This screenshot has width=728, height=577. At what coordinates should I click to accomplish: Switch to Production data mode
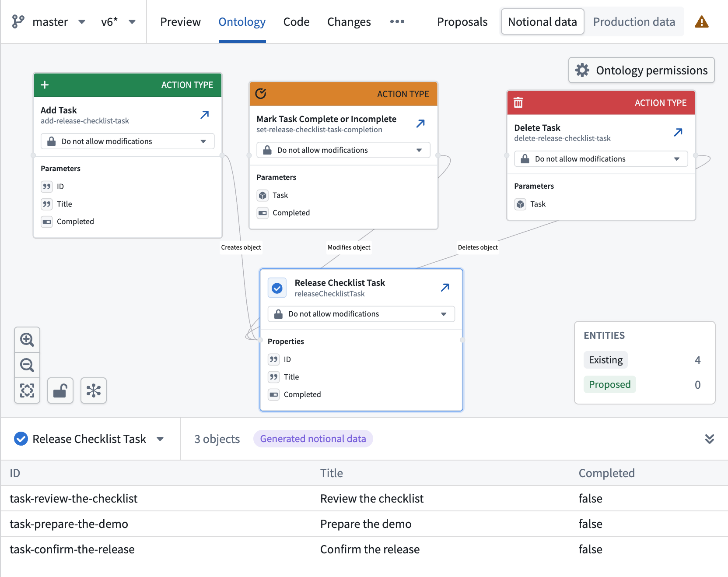pyautogui.click(x=634, y=21)
